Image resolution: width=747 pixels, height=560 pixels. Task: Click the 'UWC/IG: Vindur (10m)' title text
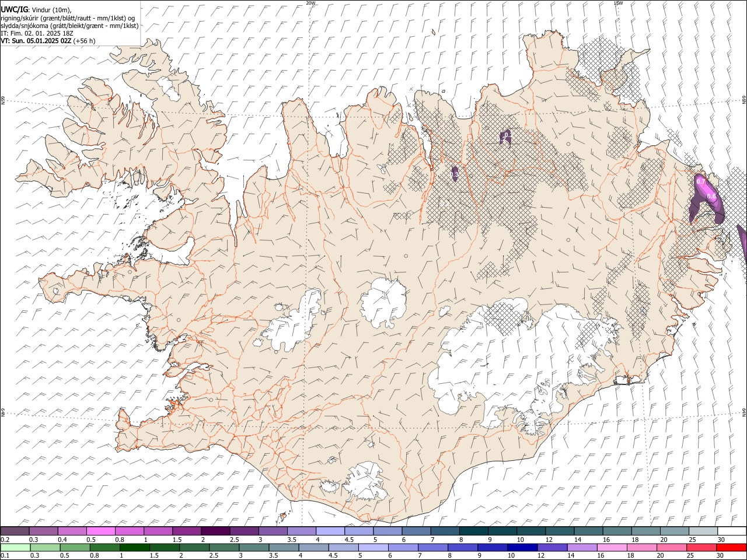click(36, 9)
